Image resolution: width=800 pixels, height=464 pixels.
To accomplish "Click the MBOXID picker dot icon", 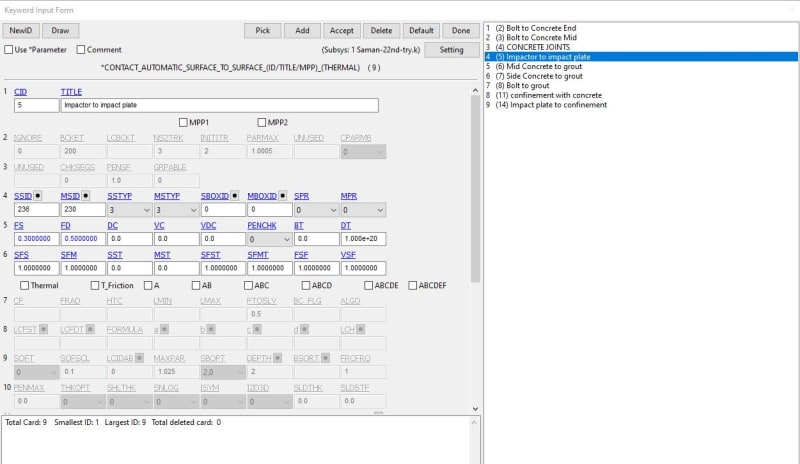I will point(283,196).
